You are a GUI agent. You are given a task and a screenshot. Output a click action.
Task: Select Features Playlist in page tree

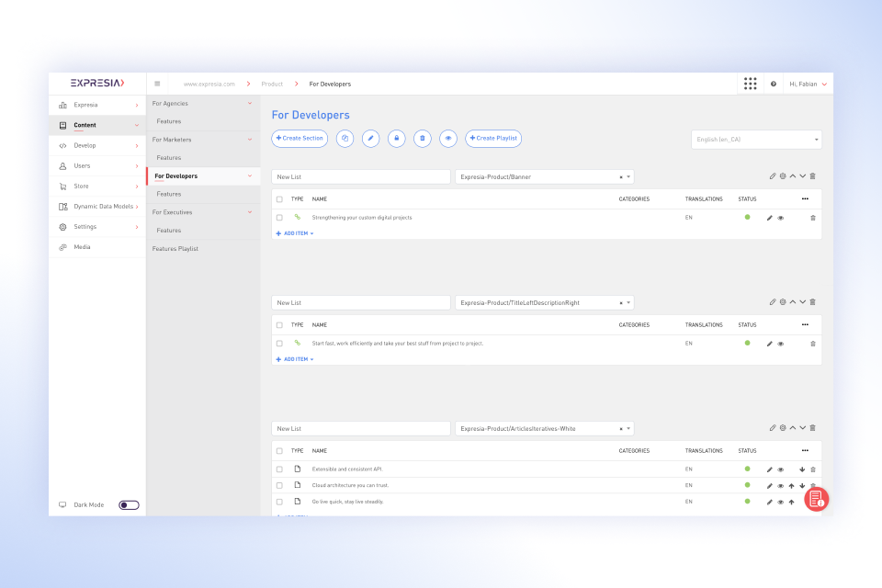[x=175, y=248]
